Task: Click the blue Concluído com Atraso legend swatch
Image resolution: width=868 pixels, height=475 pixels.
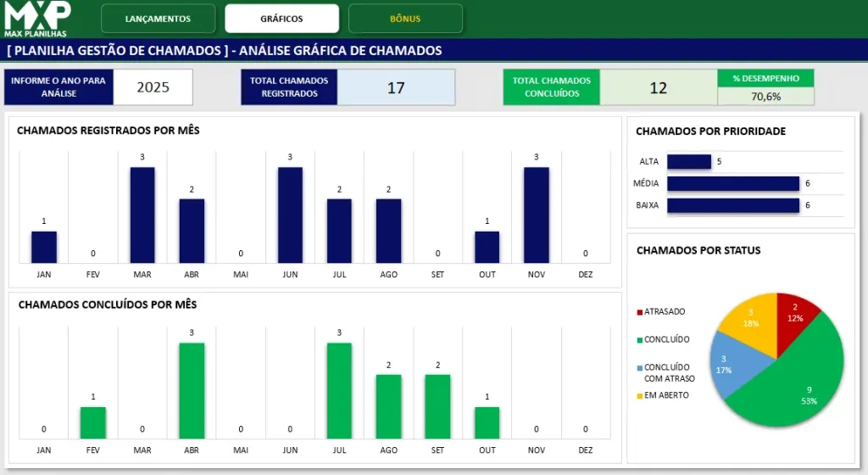Action: click(x=639, y=368)
